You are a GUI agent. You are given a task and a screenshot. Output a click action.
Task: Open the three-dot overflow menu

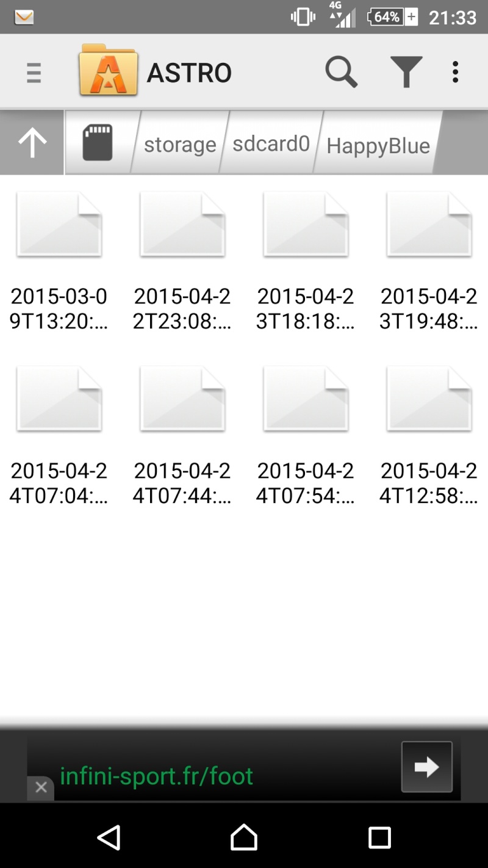(x=455, y=73)
